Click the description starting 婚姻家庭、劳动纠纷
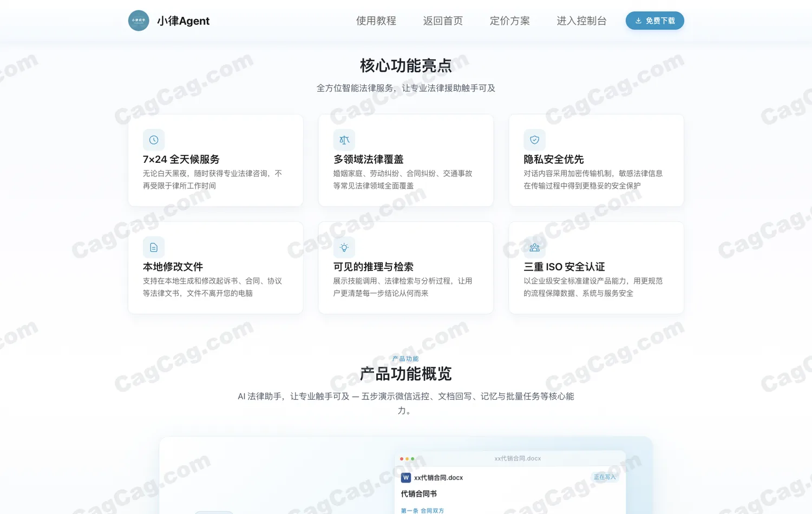The height and width of the screenshot is (514, 812). (403, 180)
